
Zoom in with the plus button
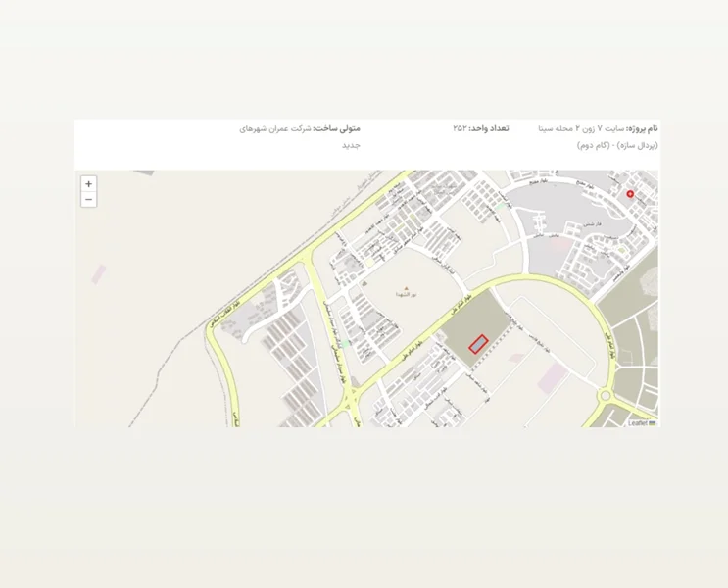click(88, 184)
